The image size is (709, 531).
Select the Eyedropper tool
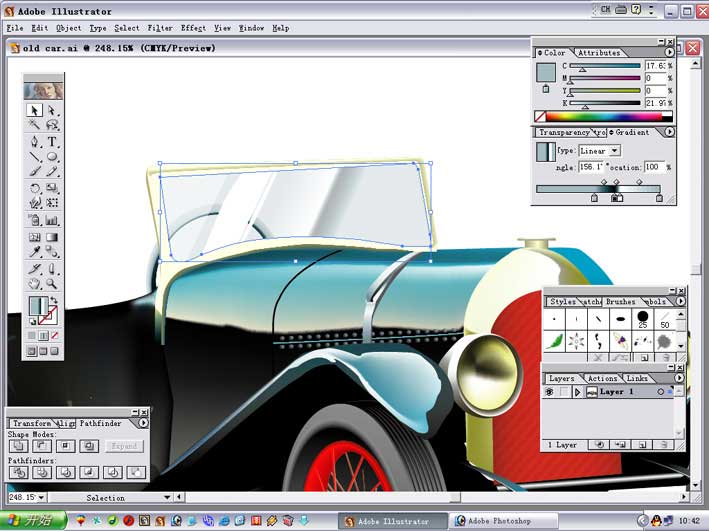pyautogui.click(x=34, y=251)
